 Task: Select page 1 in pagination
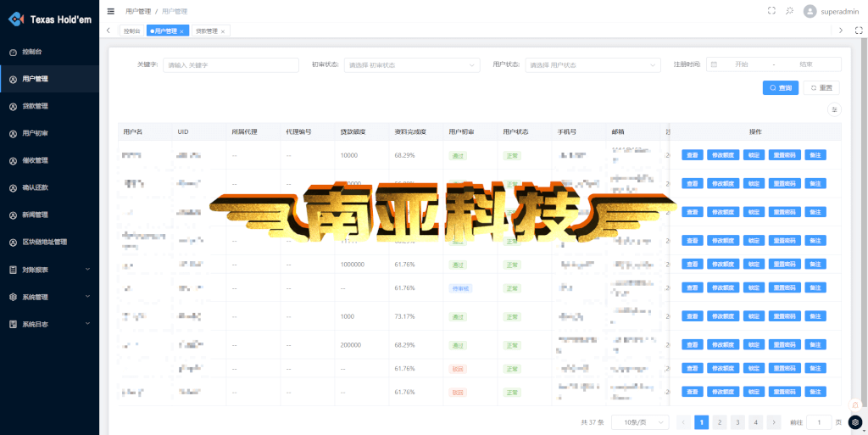701,422
